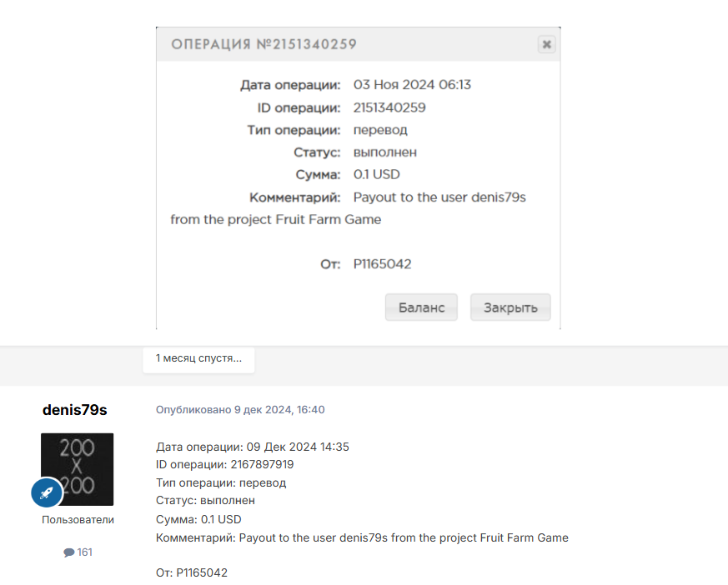Click the 0.1 USD amount in dialog
The height and width of the screenshot is (585, 728).
click(x=377, y=174)
